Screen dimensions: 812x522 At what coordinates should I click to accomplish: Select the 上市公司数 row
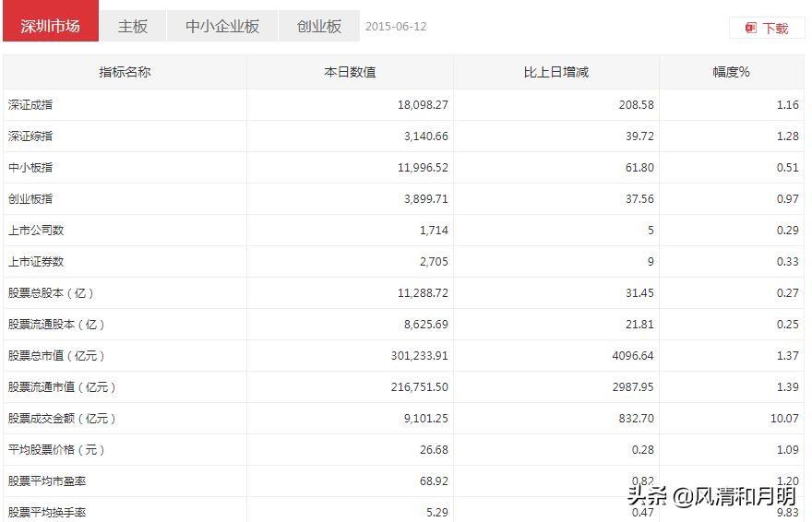(404, 231)
